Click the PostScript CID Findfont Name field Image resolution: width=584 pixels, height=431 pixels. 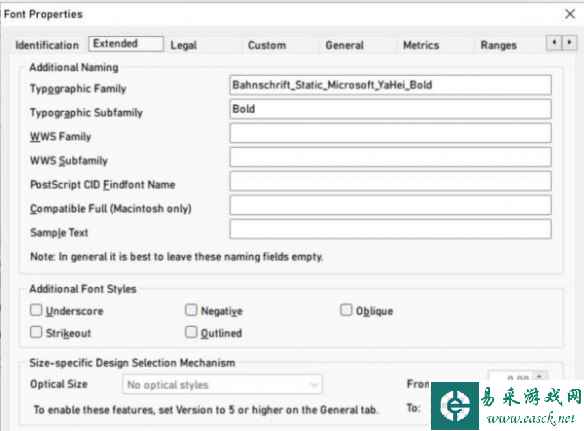tap(390, 181)
